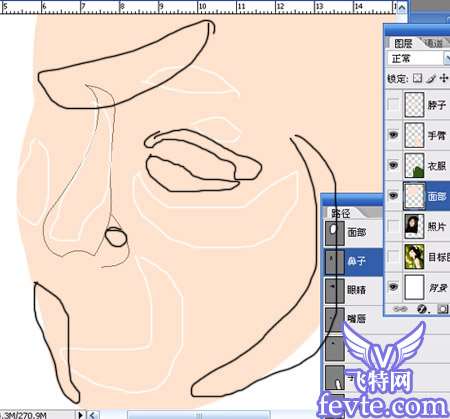Click the add layer mask icon

point(442,309)
